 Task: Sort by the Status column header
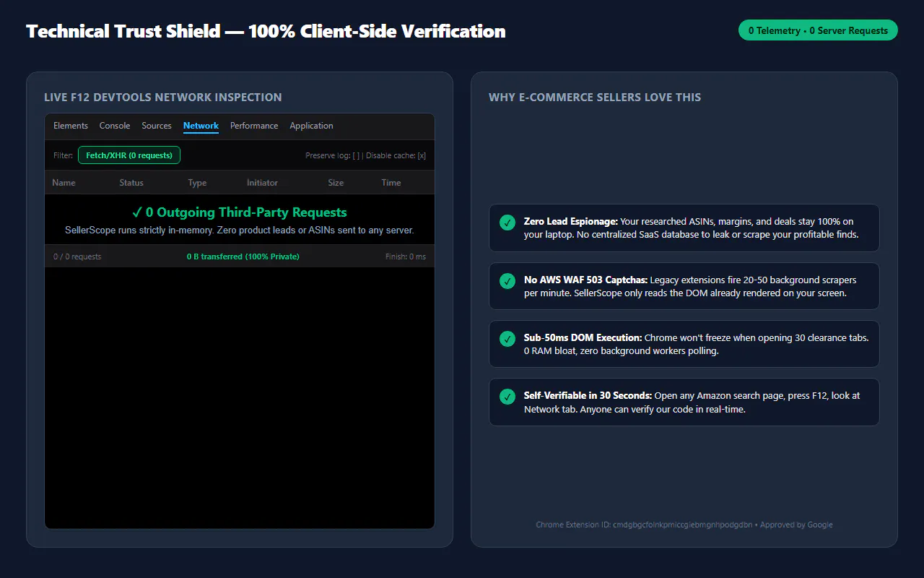coord(131,183)
